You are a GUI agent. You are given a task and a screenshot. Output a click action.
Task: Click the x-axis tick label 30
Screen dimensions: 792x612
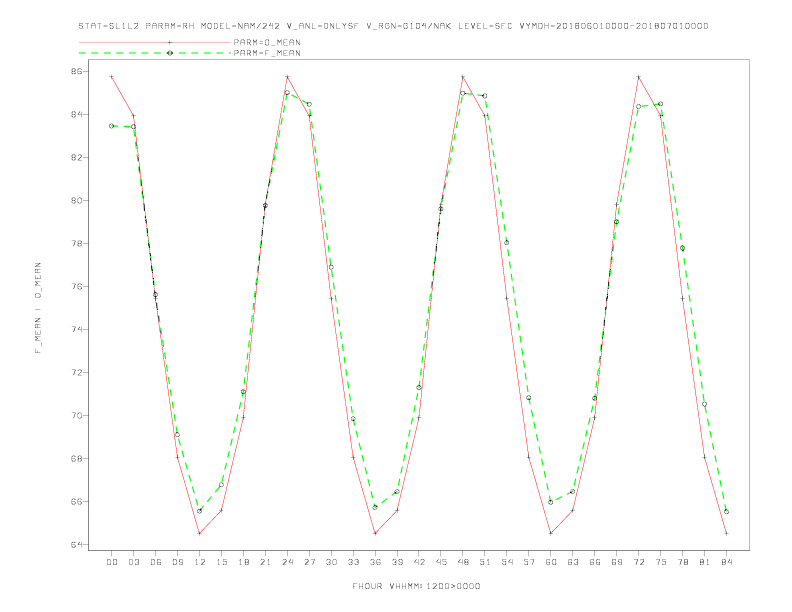331,562
